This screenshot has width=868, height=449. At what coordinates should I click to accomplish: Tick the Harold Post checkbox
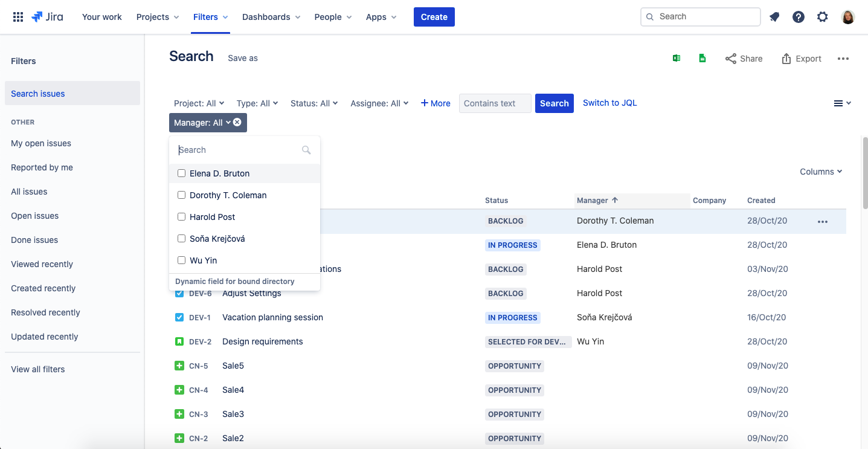click(181, 217)
